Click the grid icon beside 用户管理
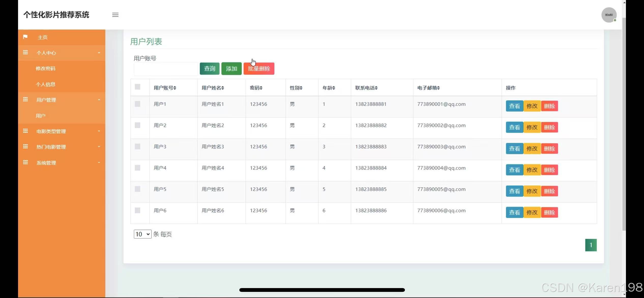Viewport: 644px width, 298px height. point(25,100)
